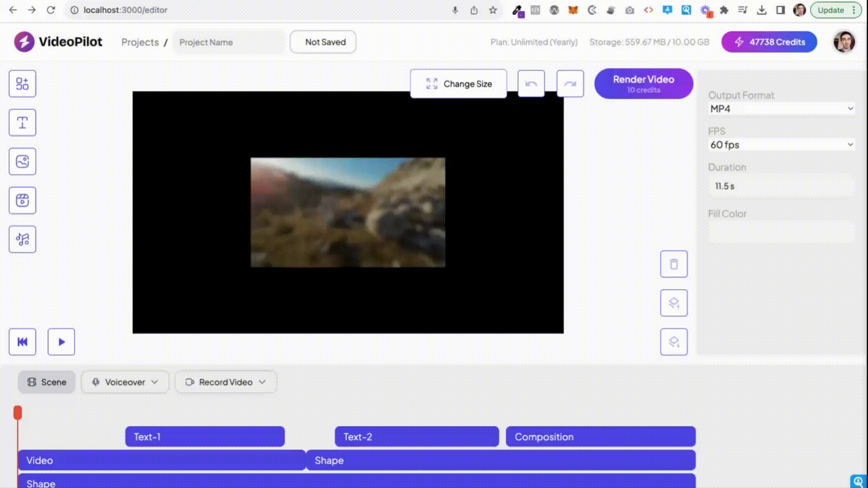Toggle the browser side panel icon

pyautogui.click(x=780, y=10)
